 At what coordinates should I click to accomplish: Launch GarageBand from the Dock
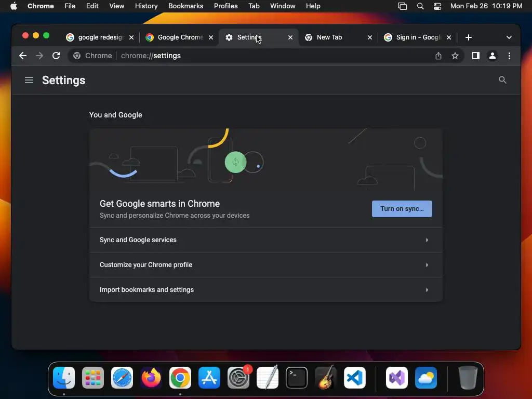pyautogui.click(x=326, y=378)
